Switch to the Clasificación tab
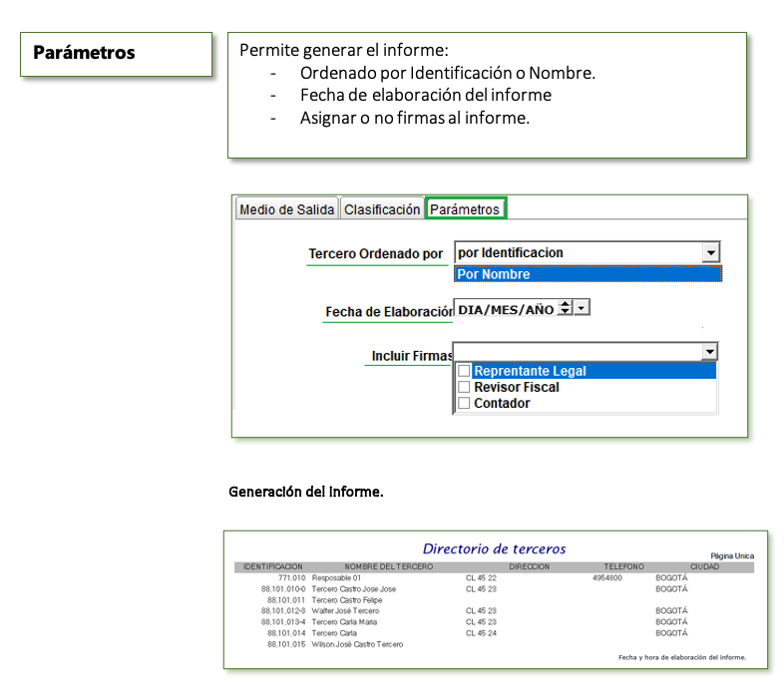Image resolution: width=784 pixels, height=696 pixels. (x=382, y=209)
